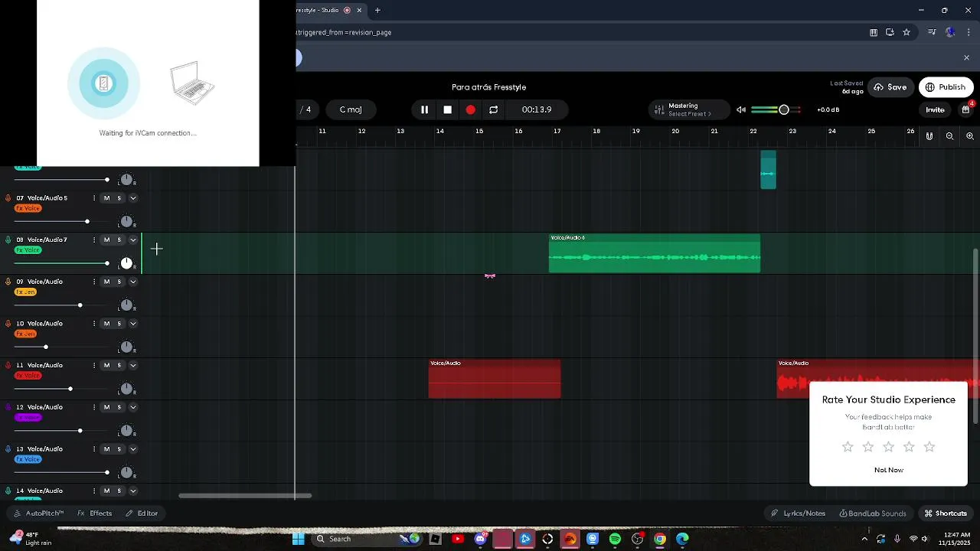Click the Invite button
980x551 pixels.
click(935, 109)
